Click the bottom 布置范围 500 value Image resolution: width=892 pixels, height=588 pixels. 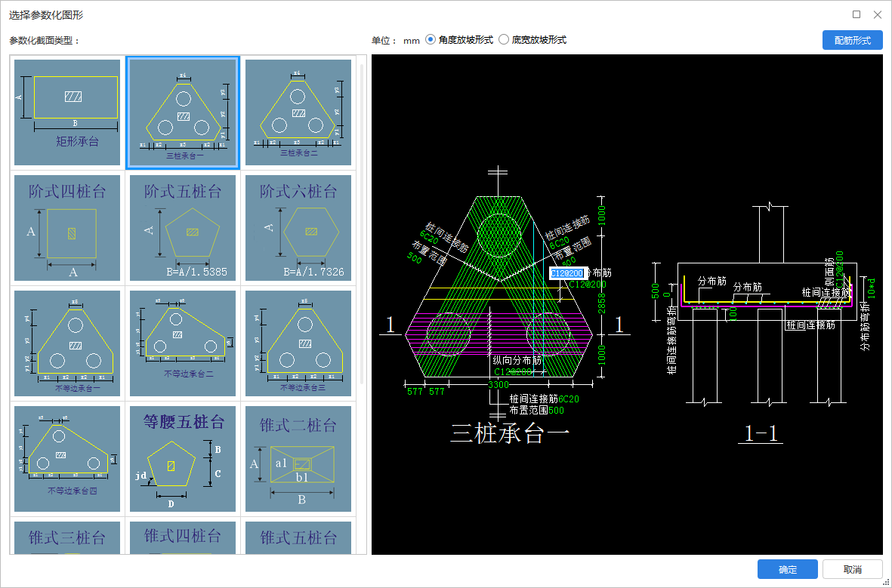coord(557,410)
